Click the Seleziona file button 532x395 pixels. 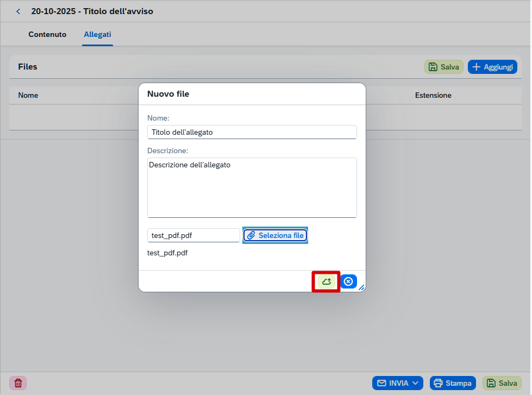[x=275, y=235]
